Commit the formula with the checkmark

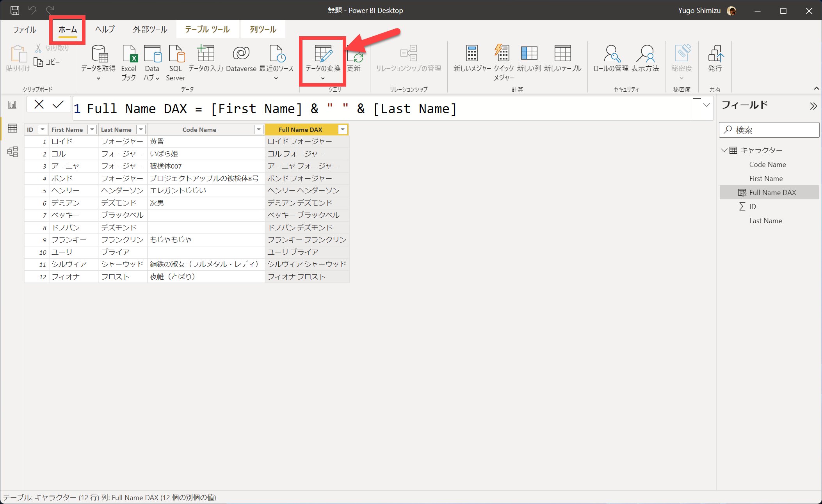(58, 105)
